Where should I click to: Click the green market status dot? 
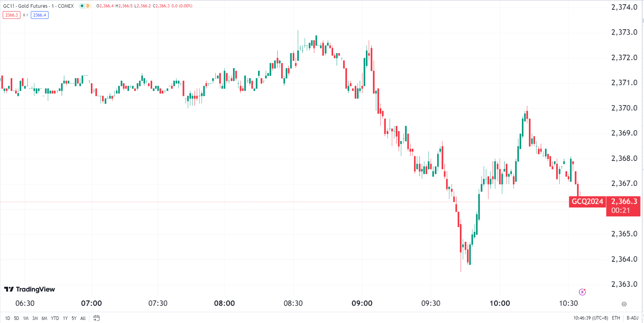82,6
